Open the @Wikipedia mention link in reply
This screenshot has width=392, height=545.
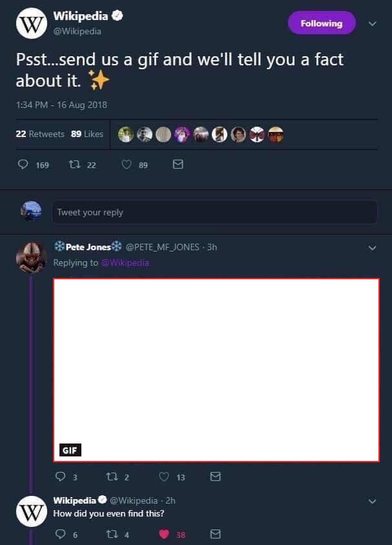(125, 262)
